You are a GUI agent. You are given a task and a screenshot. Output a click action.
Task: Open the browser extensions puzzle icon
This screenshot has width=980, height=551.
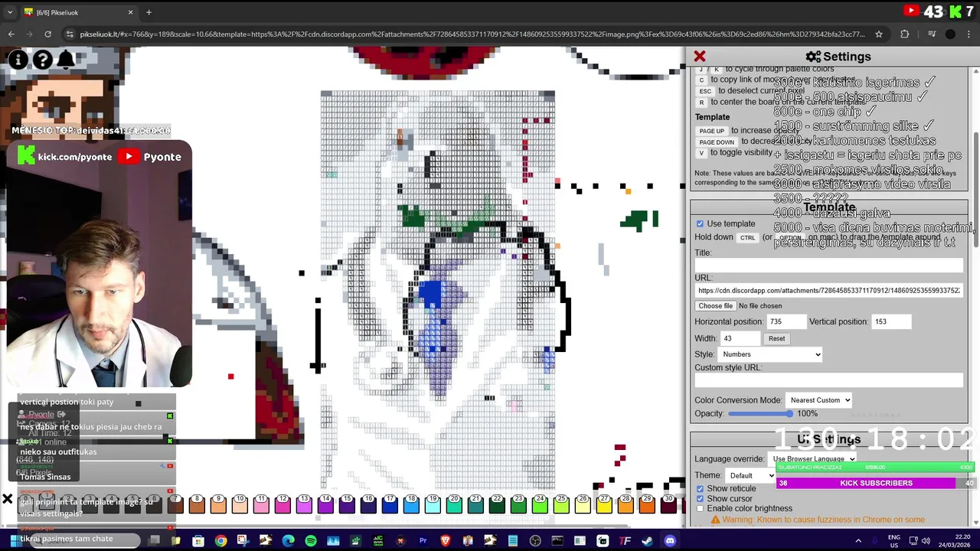pyautogui.click(x=904, y=34)
